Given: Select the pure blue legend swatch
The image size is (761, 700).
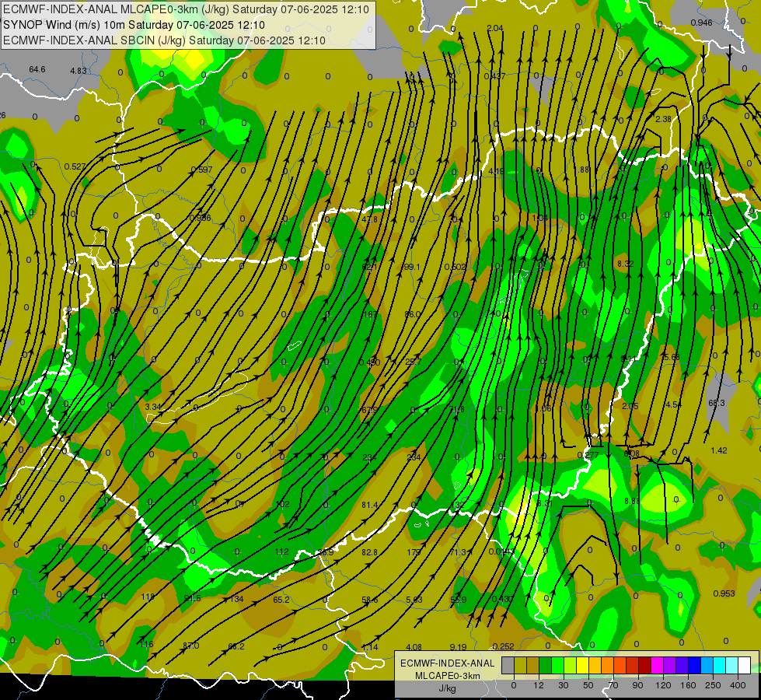Looking at the screenshot, I should tap(694, 665).
